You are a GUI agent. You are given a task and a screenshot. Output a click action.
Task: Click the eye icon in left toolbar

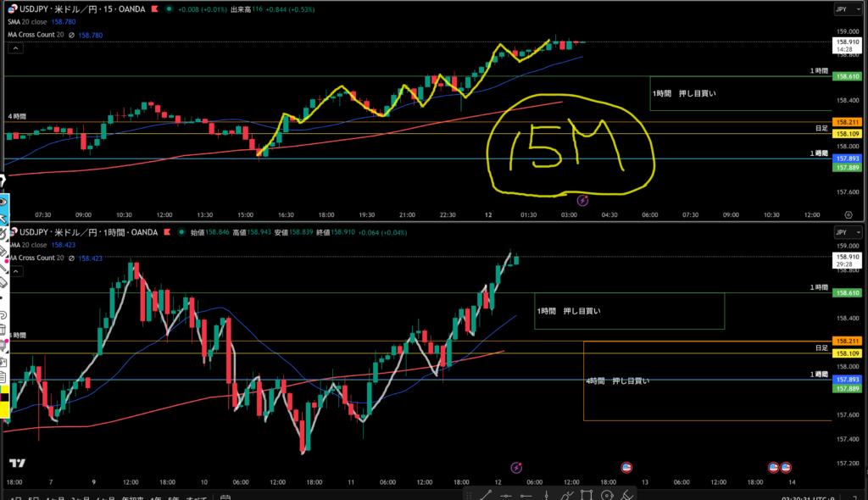3,202
